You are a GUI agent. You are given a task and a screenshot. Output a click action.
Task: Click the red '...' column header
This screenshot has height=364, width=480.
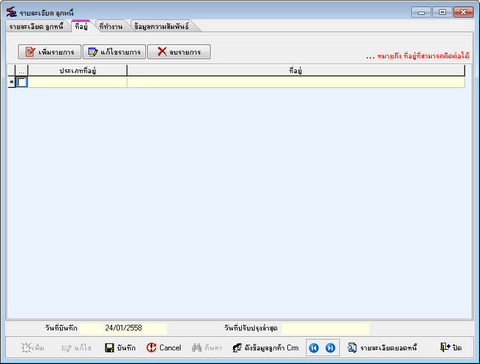point(22,71)
